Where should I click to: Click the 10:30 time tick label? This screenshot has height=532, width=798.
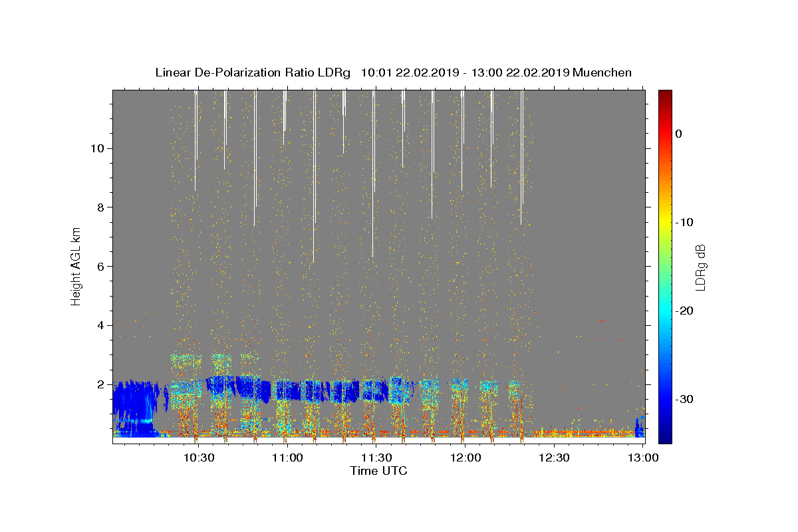(x=198, y=458)
